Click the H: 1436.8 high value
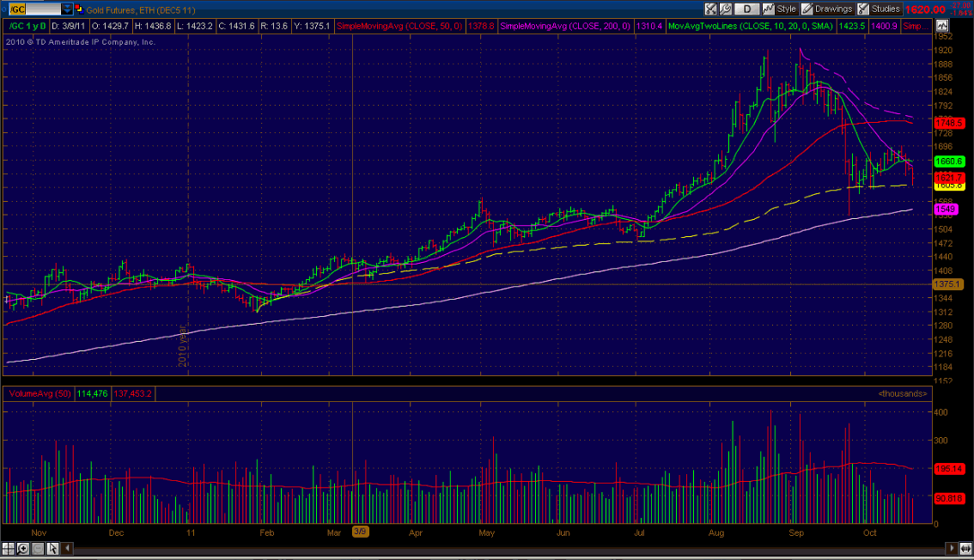The image size is (974, 560). tap(152, 26)
